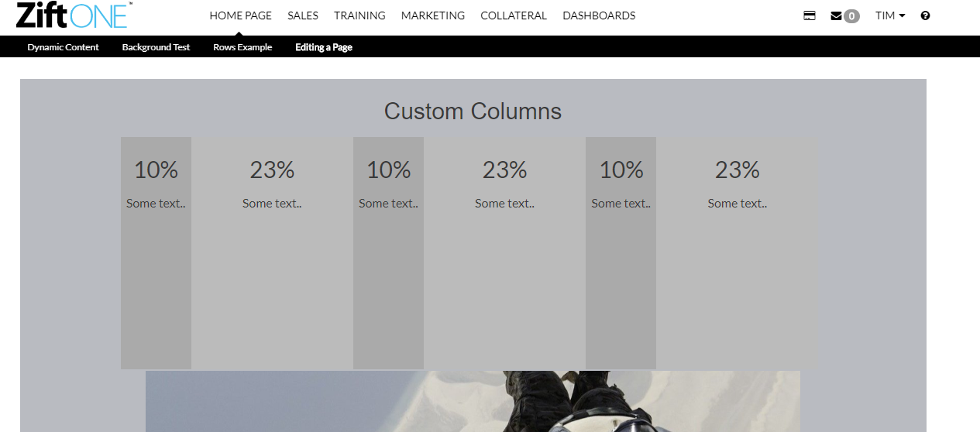Open the Rows Example subpage
The width and height of the screenshot is (980, 432).
[242, 47]
